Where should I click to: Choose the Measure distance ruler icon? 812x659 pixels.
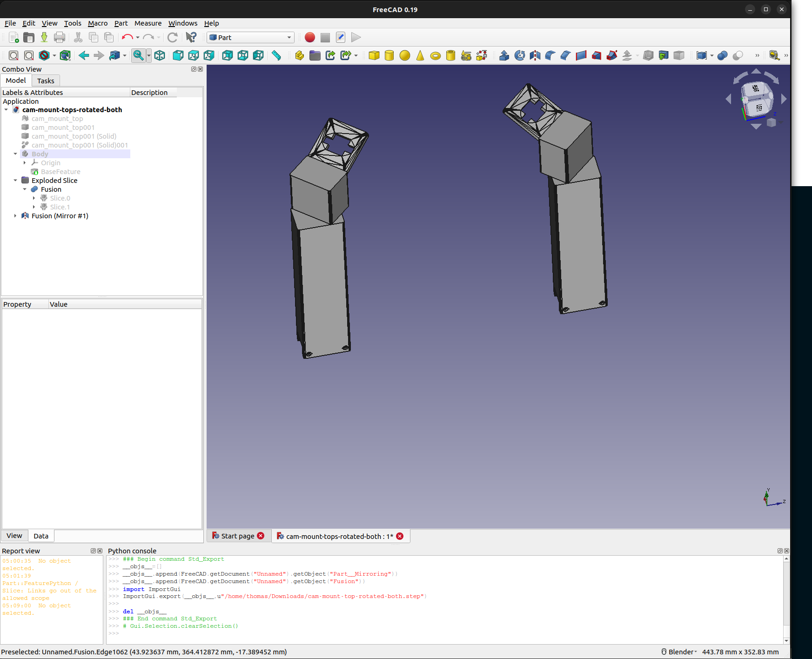(276, 56)
